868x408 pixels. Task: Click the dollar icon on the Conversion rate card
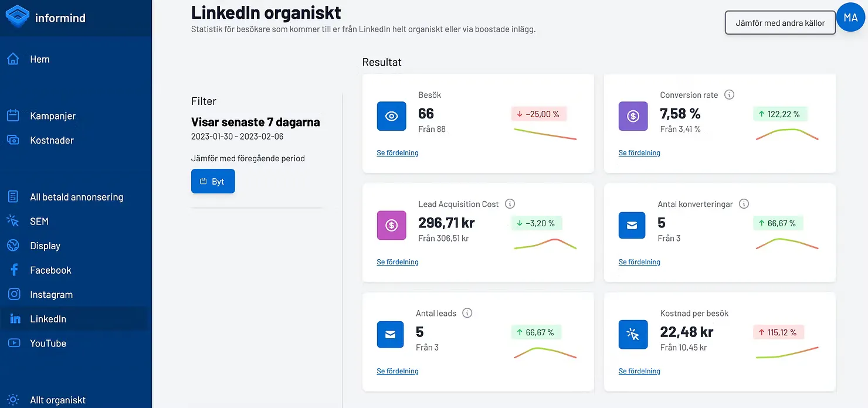click(633, 116)
